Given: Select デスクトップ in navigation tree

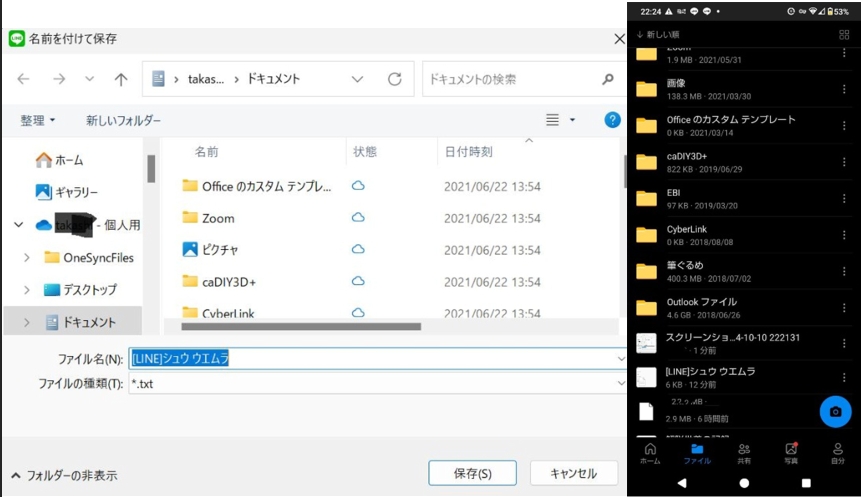Looking at the screenshot, I should (81, 289).
